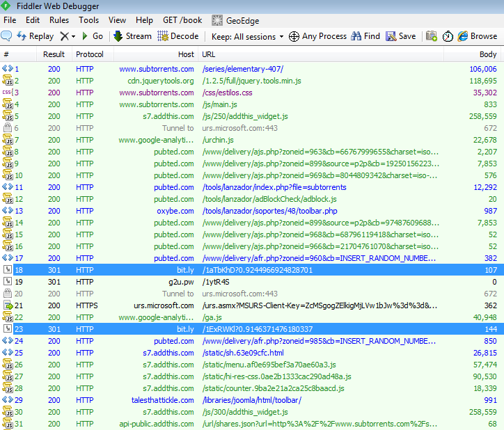This screenshot has width=504, height=430.
Task: Click the Fiddler app icon in title bar
Action: 6,6
